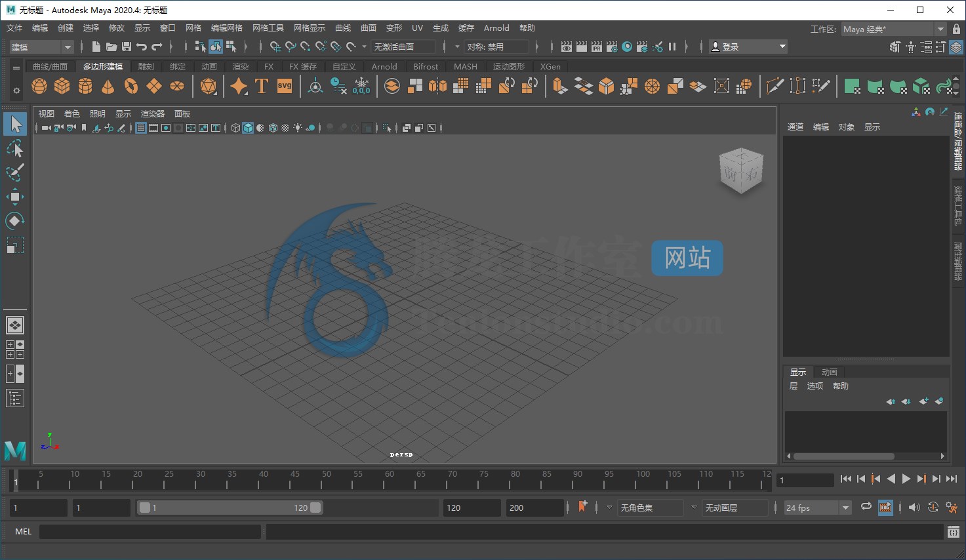Viewport: 966px width, 560px height.
Task: Click the Delete History shelf icon
Action: click(x=338, y=86)
